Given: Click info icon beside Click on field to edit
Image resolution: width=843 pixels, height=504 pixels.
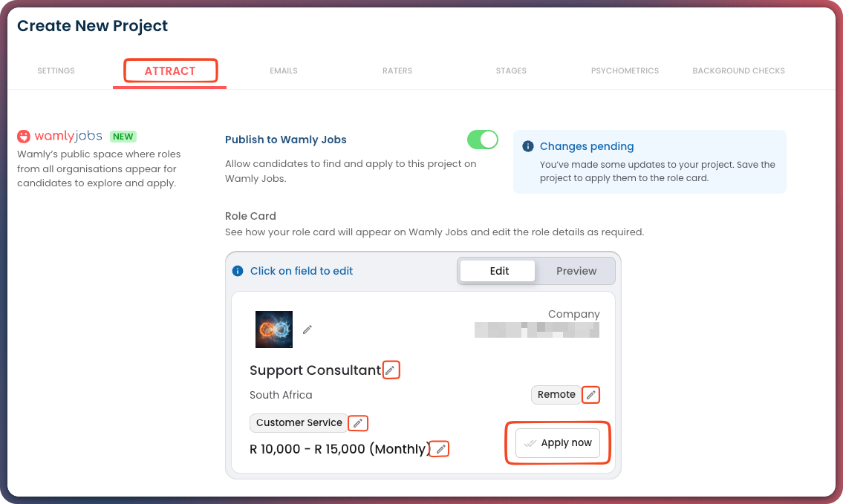Looking at the screenshot, I should click(x=238, y=271).
